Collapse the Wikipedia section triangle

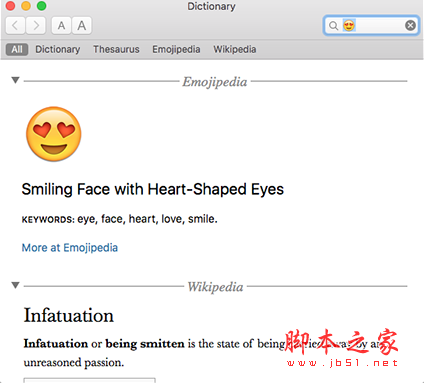[15, 285]
